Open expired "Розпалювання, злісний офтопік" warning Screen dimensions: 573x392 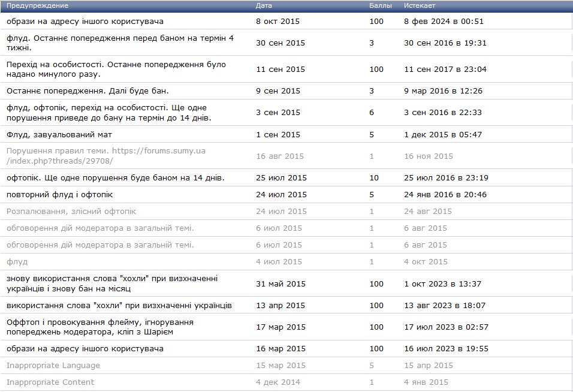[x=71, y=212]
